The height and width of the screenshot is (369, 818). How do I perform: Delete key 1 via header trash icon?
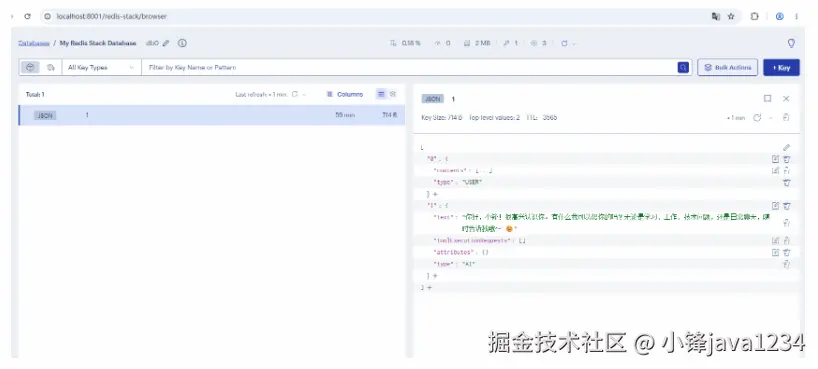786,118
